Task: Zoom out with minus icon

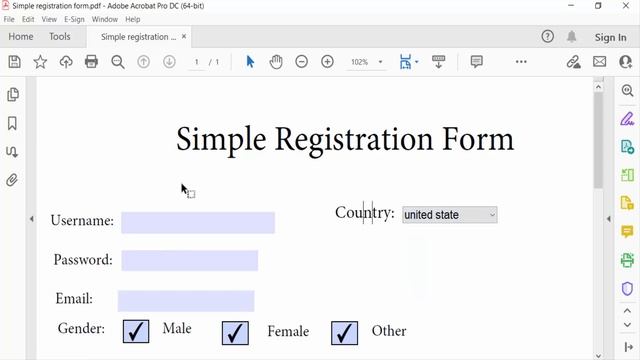Action: click(x=302, y=62)
